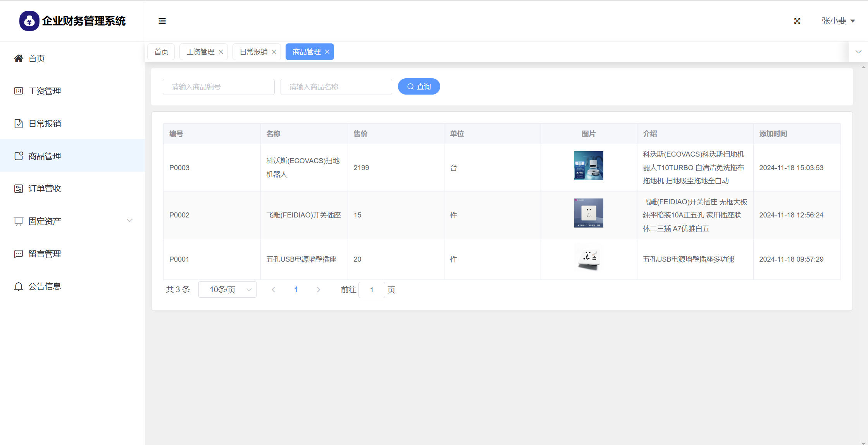Close the 日常报销 tab
The height and width of the screenshot is (445, 868).
pos(274,52)
